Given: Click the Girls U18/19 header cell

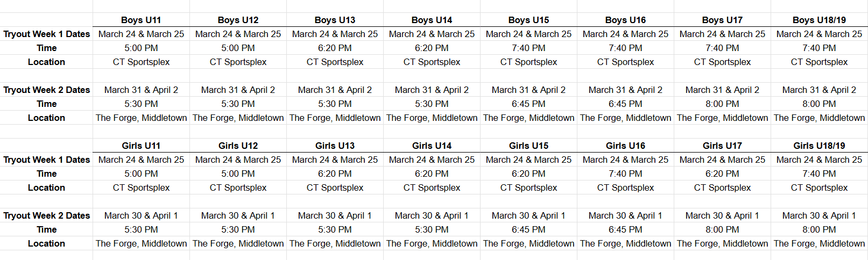Looking at the screenshot, I should point(819,146).
